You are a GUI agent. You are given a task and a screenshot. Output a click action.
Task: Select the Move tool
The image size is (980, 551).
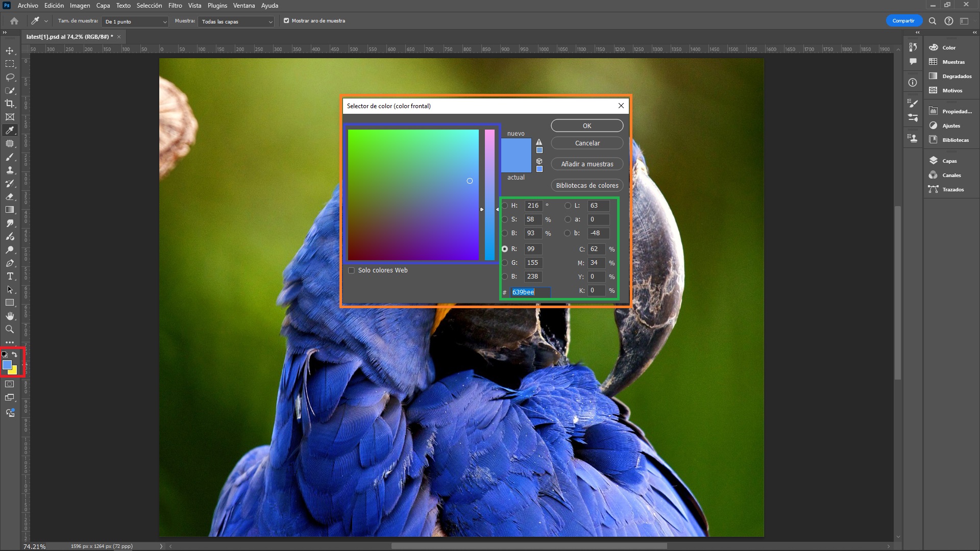[10, 51]
